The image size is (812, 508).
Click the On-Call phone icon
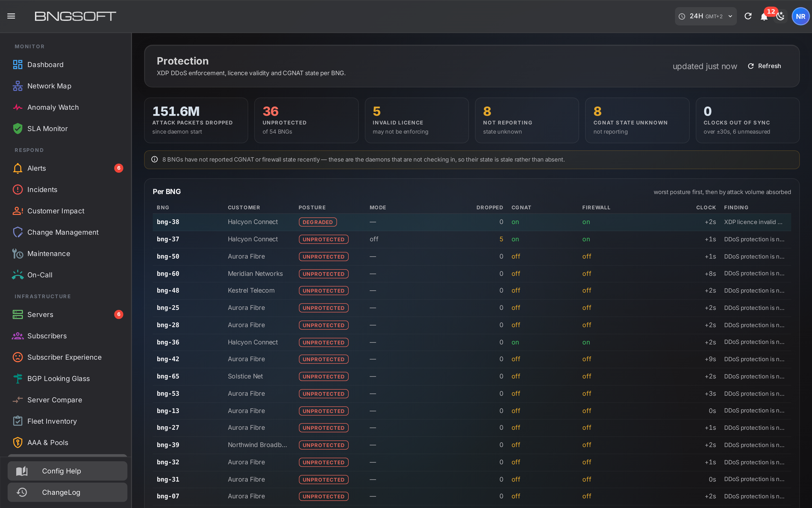click(18, 275)
